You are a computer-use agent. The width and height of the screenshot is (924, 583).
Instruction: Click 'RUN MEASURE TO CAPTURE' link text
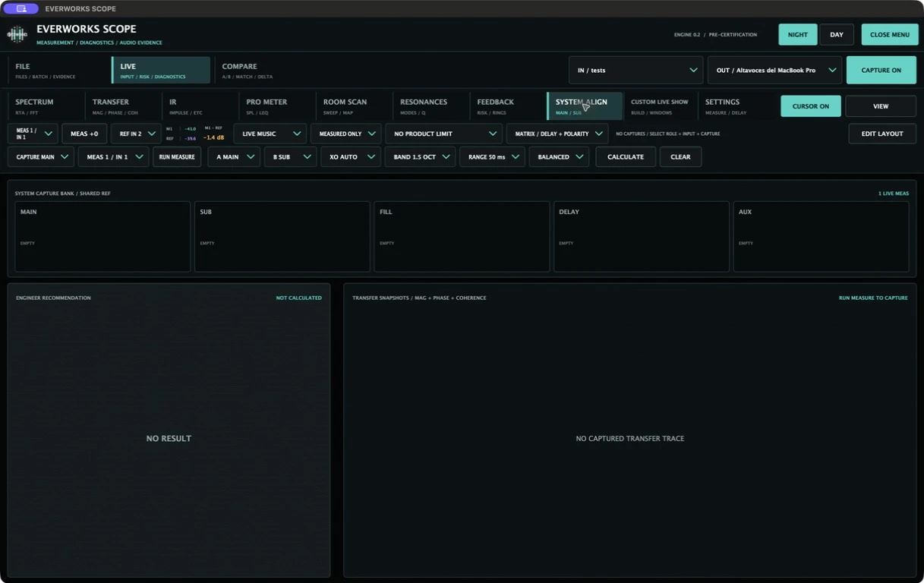[873, 298]
